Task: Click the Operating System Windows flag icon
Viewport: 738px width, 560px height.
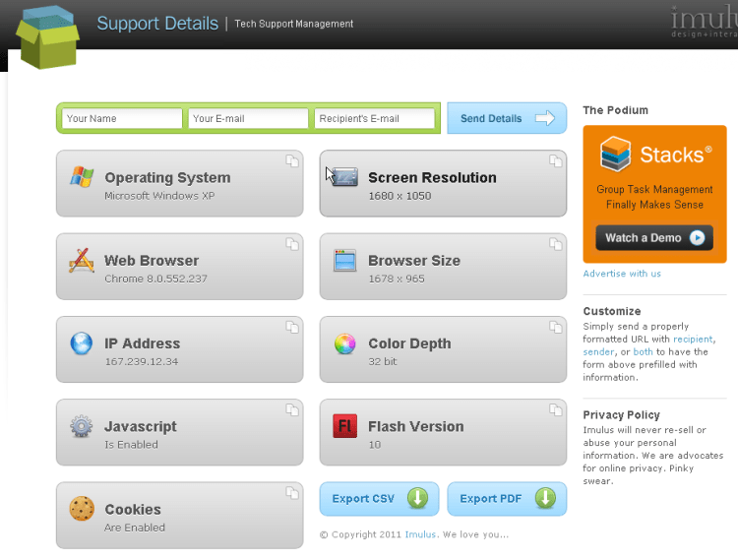Action: (82, 177)
